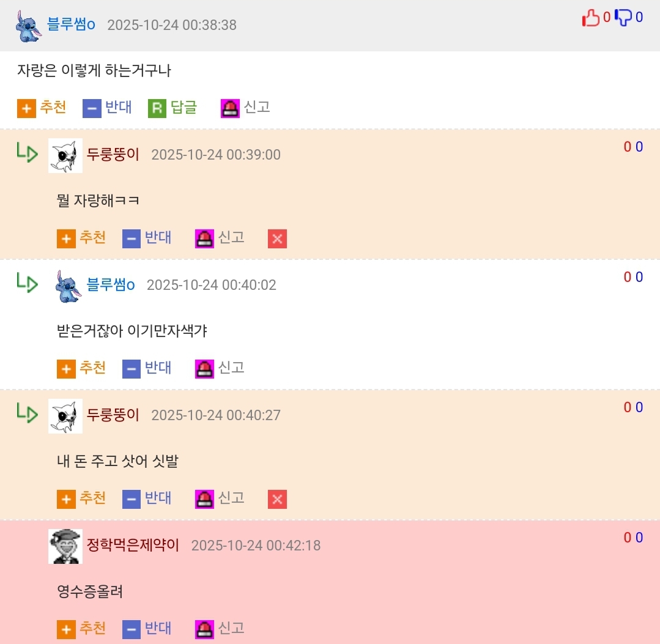660x644 pixels.
Task: Click 두룽뚱이 avatar on 00:40:27 reply
Action: click(65, 416)
